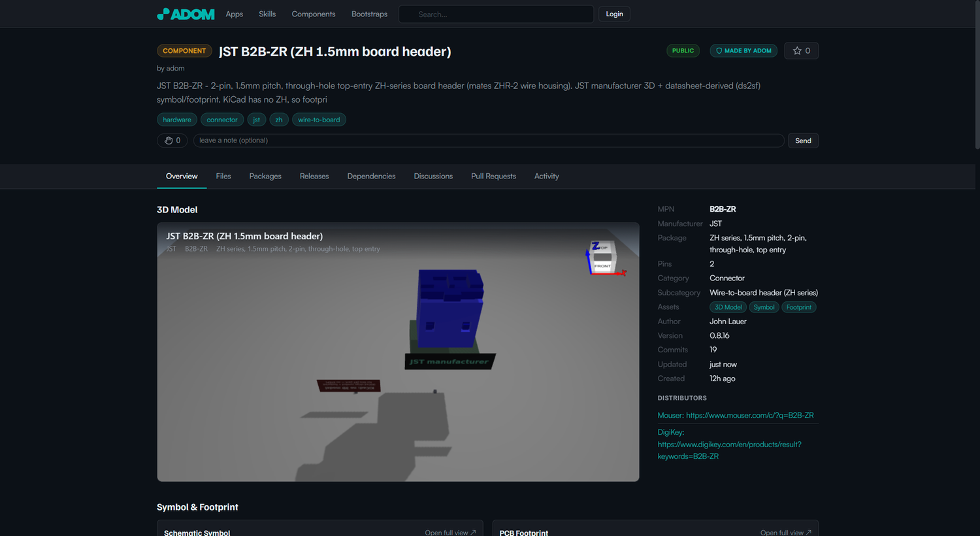The height and width of the screenshot is (536, 980).
Task: Open the Mouser distributor link
Action: tap(736, 415)
